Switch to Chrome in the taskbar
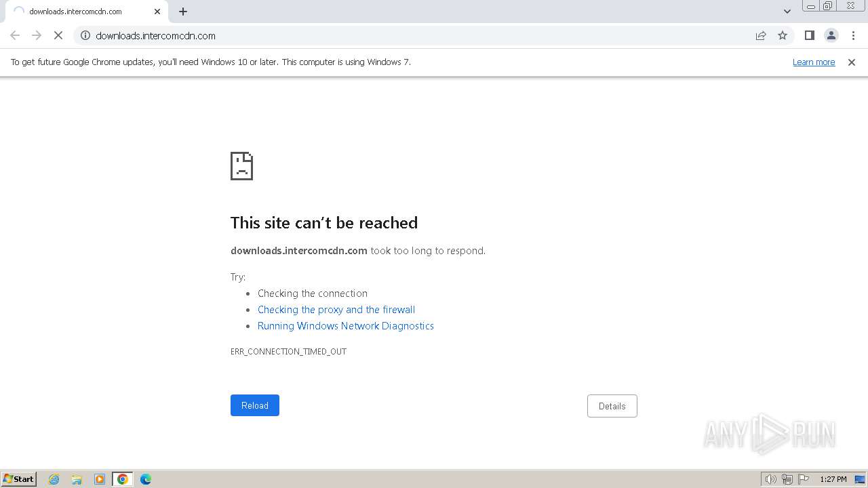The image size is (868, 488). tap(123, 479)
